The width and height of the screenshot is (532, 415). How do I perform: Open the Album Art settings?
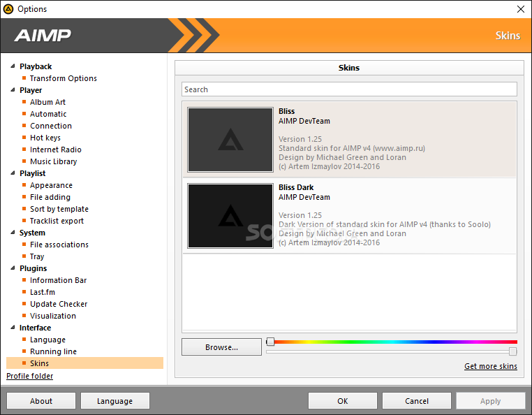coord(47,102)
